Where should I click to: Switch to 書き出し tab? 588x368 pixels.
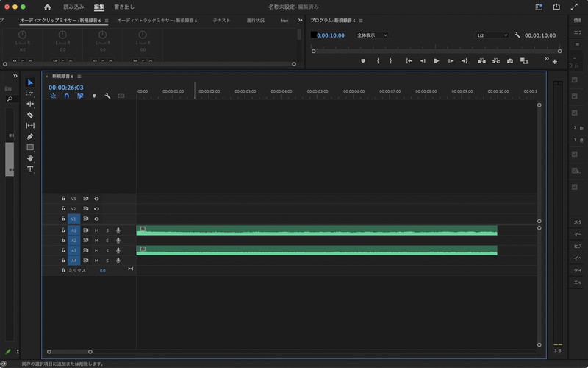pyautogui.click(x=124, y=7)
